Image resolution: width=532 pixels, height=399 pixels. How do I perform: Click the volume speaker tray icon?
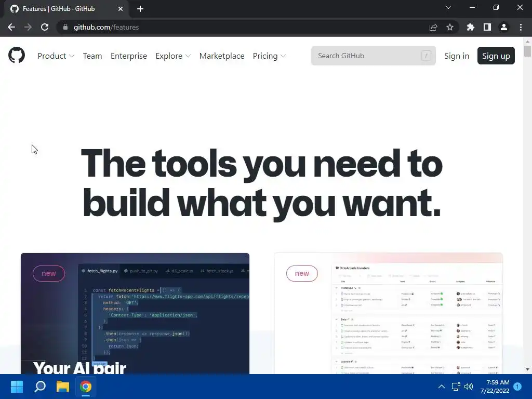(469, 387)
